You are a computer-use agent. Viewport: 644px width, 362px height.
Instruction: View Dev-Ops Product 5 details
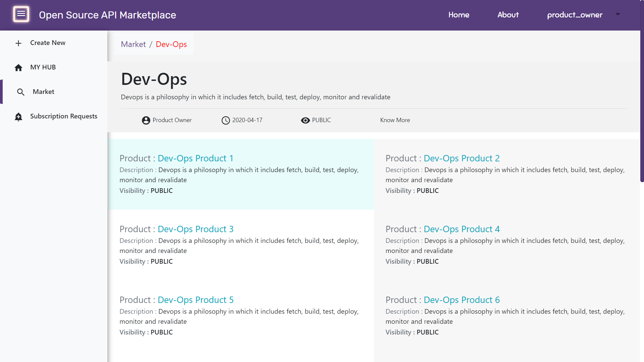pos(195,300)
